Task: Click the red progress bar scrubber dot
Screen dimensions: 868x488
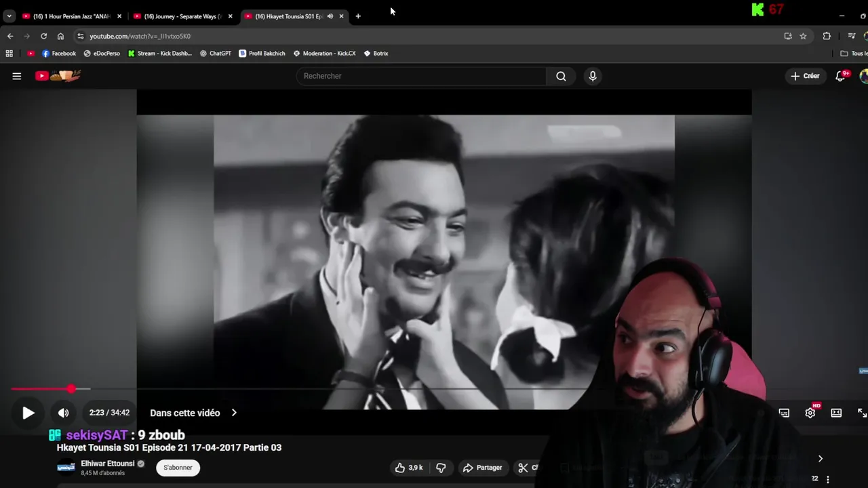Action: (71, 389)
